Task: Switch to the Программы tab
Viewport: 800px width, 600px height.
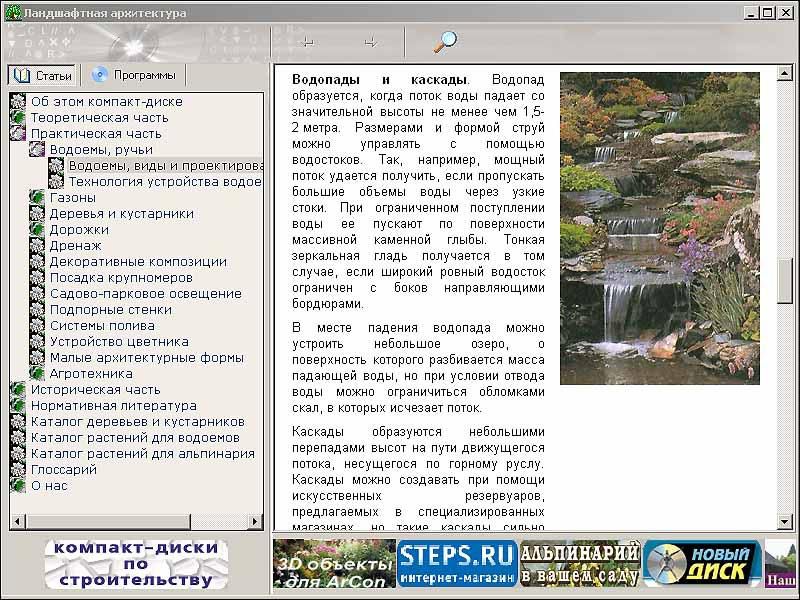Action: 134,75
